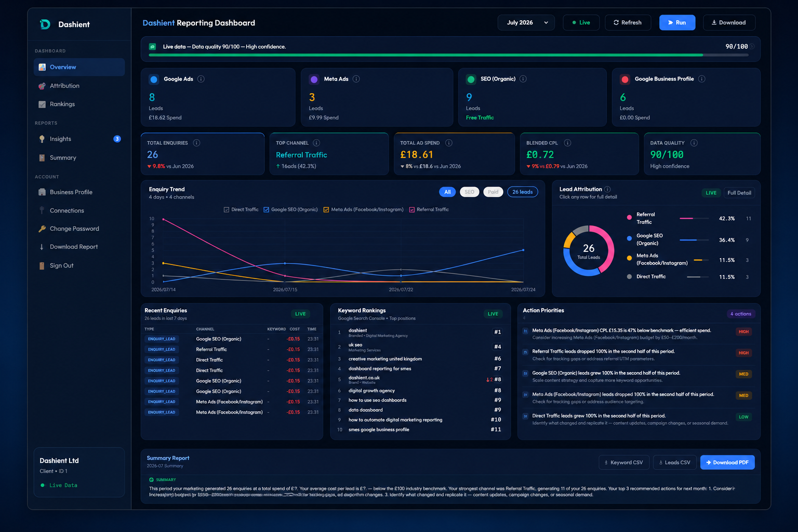Click Google SEO (Organic) blue dot in attribution
798x532 pixels.
coord(629,239)
